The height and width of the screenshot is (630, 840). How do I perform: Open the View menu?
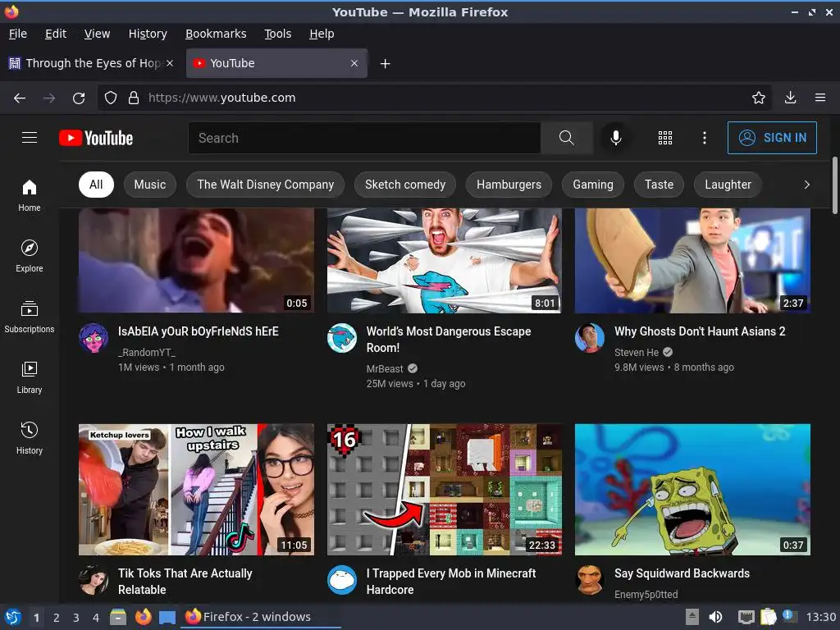[97, 34]
